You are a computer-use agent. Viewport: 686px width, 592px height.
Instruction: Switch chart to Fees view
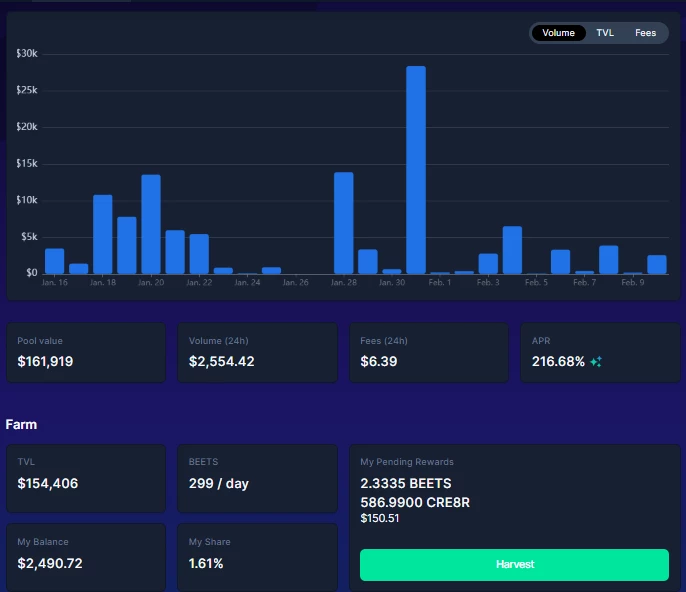645,33
